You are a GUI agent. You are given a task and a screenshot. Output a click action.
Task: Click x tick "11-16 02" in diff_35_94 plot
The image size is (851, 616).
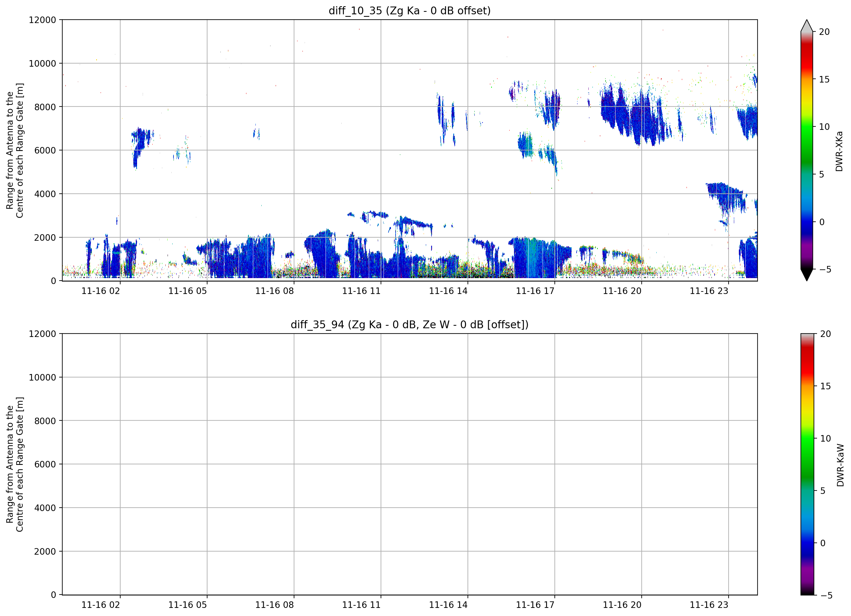(x=101, y=605)
